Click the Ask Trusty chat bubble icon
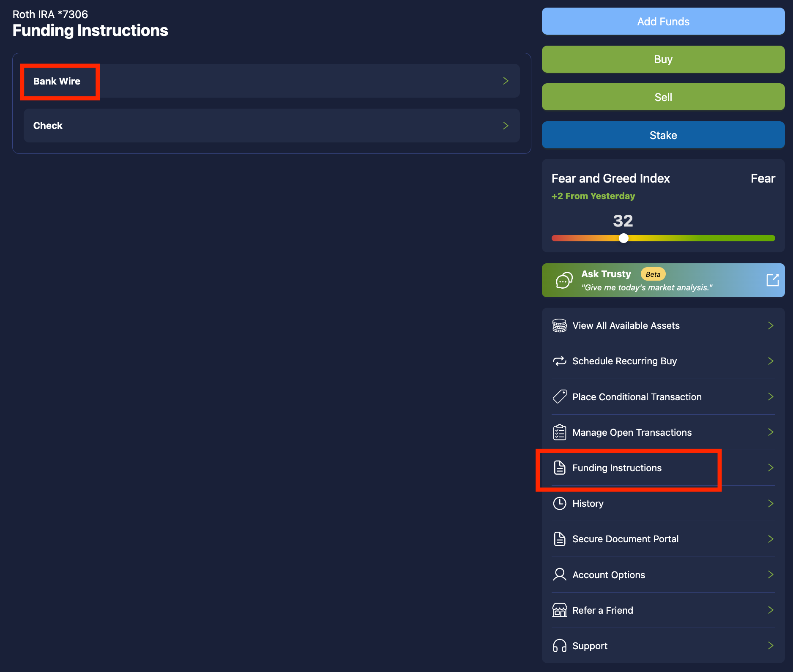Image resolution: width=793 pixels, height=672 pixels. pos(564,280)
